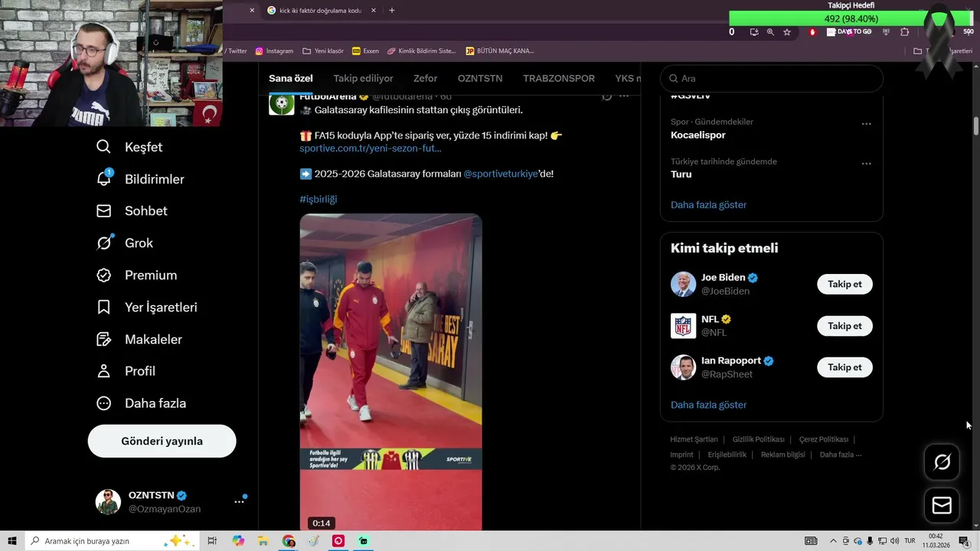The width and height of the screenshot is (980, 551).
Task: Follow NFL with Takip et
Action: point(844,326)
